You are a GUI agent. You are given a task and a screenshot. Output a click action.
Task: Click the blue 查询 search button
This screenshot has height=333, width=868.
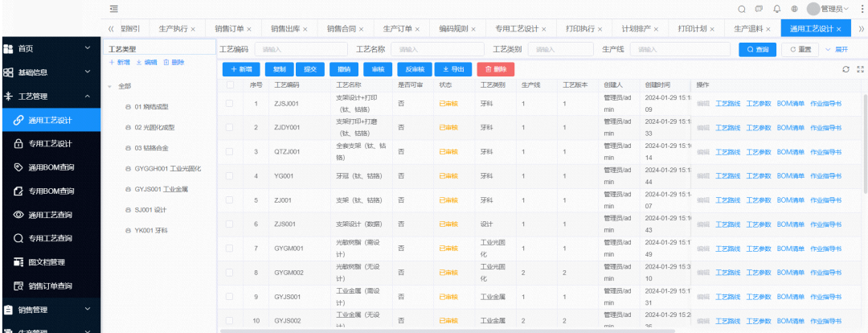point(757,49)
